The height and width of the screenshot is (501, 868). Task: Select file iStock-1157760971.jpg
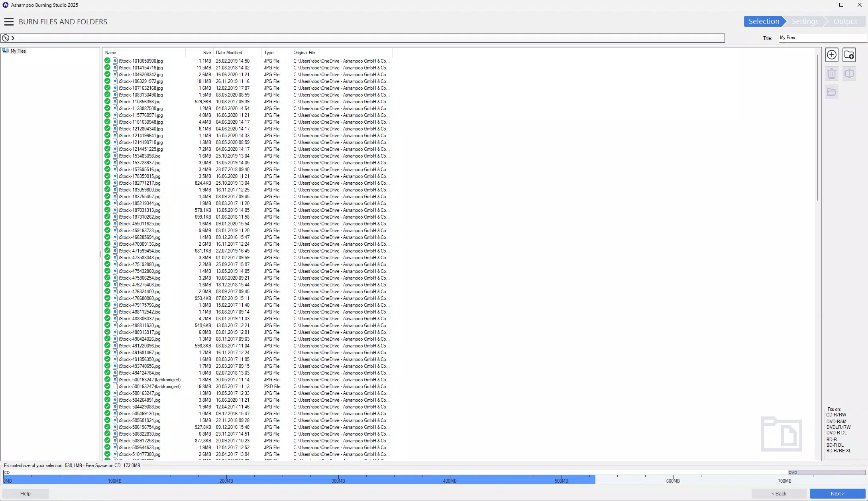pos(141,115)
